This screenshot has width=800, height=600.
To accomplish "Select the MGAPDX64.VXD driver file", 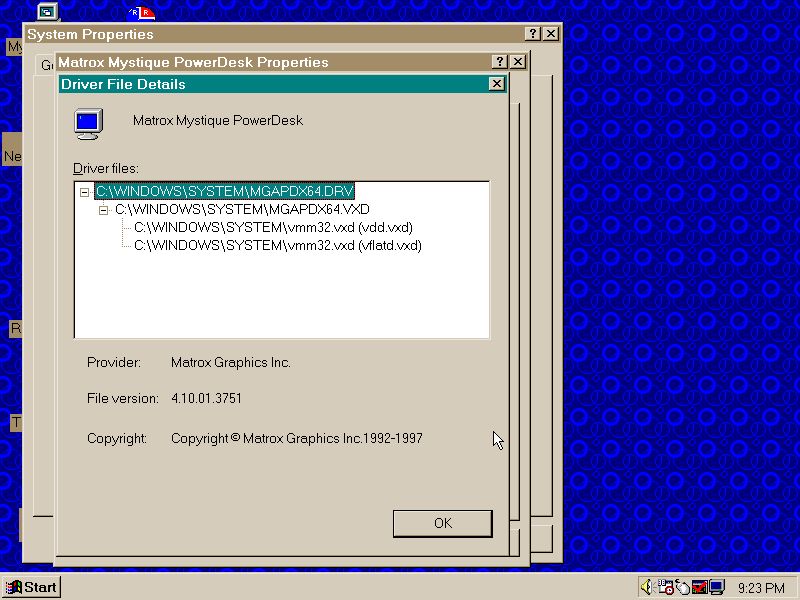I will tap(242, 209).
